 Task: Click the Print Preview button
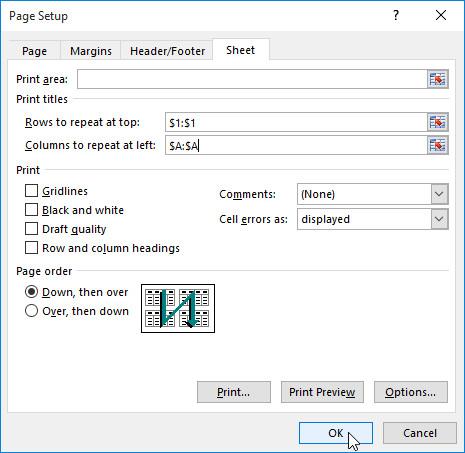pyautogui.click(x=322, y=392)
